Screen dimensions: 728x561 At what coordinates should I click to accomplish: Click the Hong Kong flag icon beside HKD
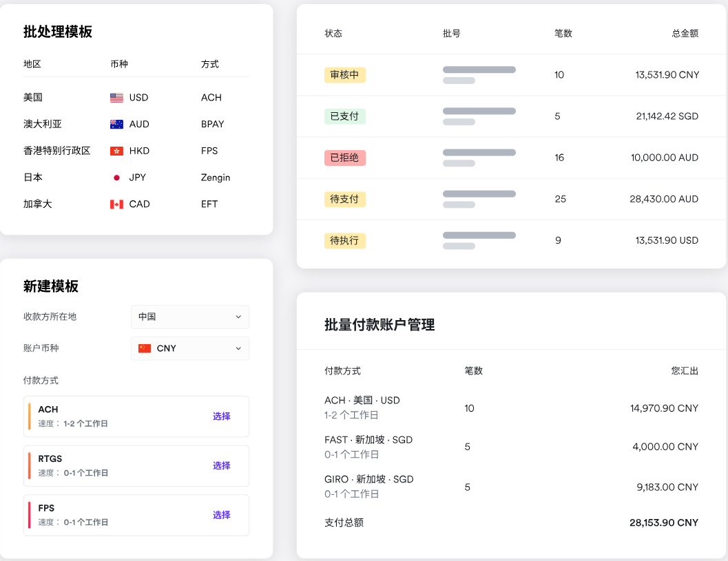tap(116, 151)
